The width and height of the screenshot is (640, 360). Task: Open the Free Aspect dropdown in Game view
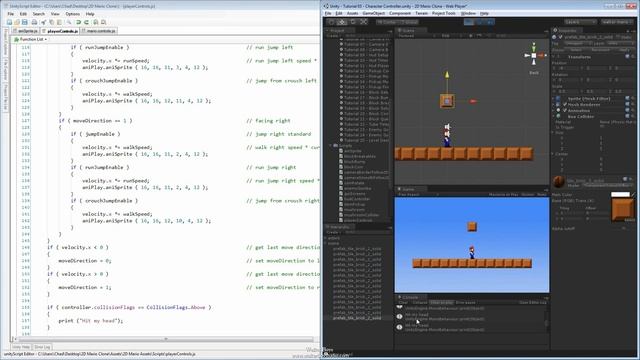(417, 195)
